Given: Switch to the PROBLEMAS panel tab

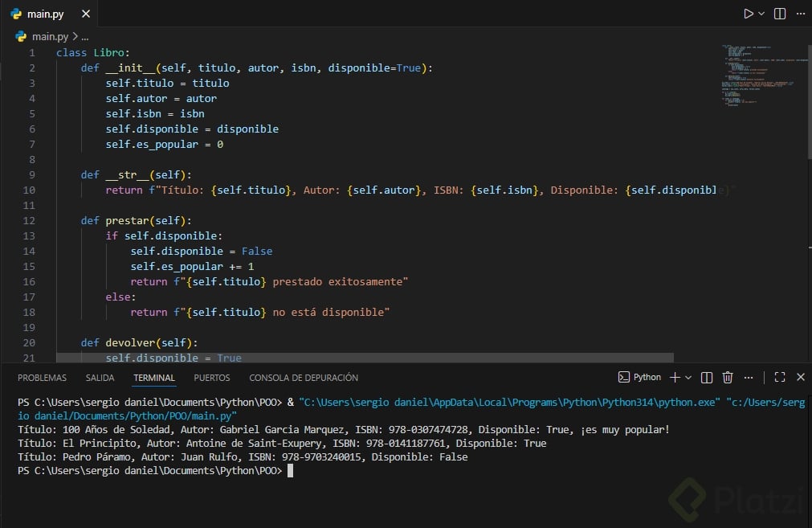Looking at the screenshot, I should coord(42,378).
